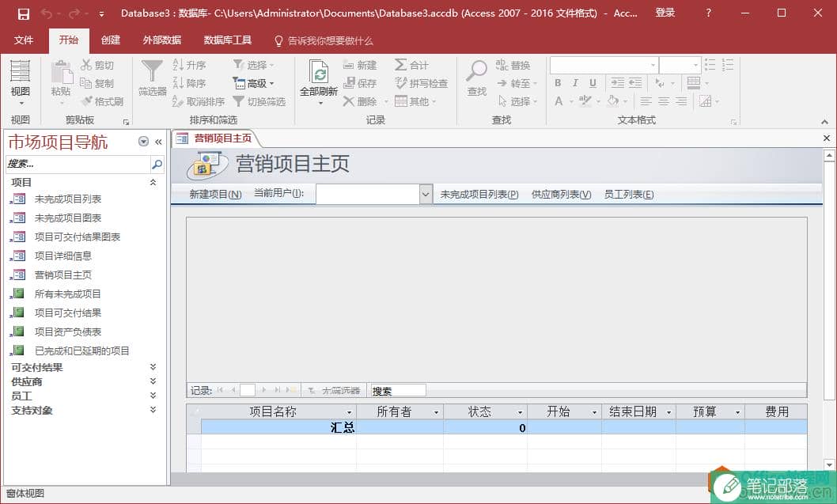
Task: Click 查找 (Find) magnifier icon
Action: [477, 71]
